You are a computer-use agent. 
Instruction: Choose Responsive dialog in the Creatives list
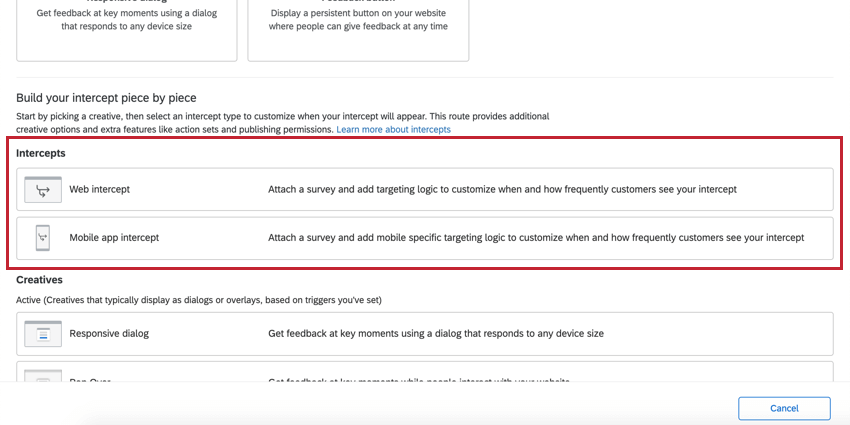coord(425,334)
